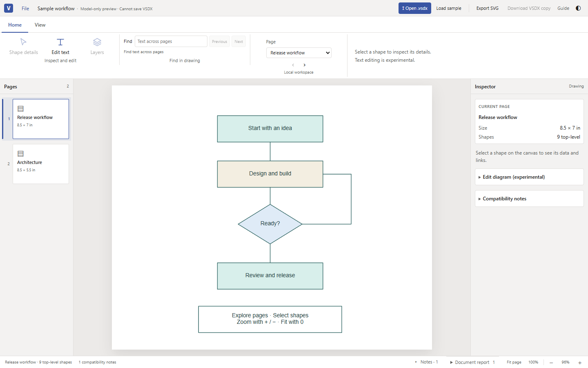Click the Previous find button
This screenshot has width=588, height=368.
click(219, 41)
